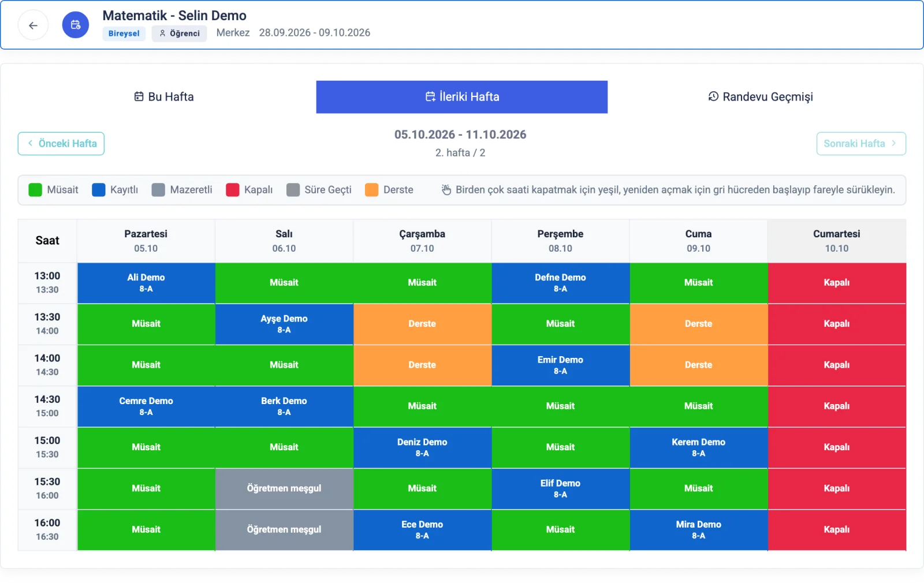
Task: Open Mira Demo's Friday 16:00 appointment
Action: coord(699,530)
